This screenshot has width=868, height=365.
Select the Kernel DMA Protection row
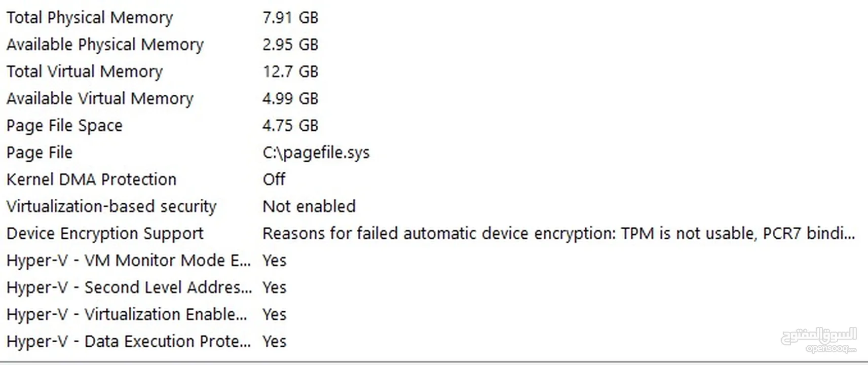[x=434, y=179]
